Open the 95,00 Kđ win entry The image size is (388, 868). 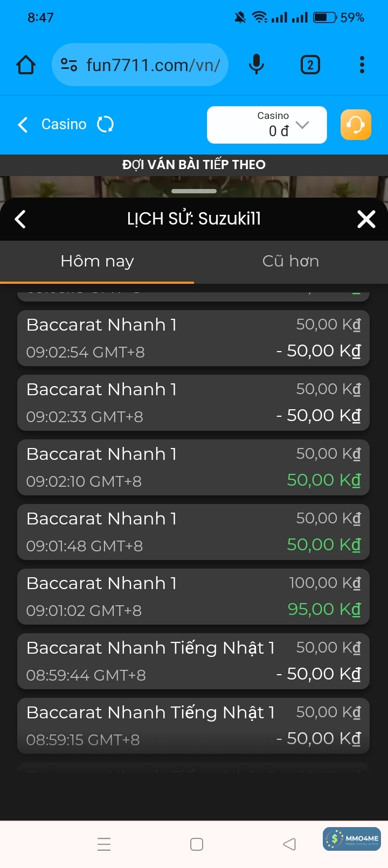point(193,597)
